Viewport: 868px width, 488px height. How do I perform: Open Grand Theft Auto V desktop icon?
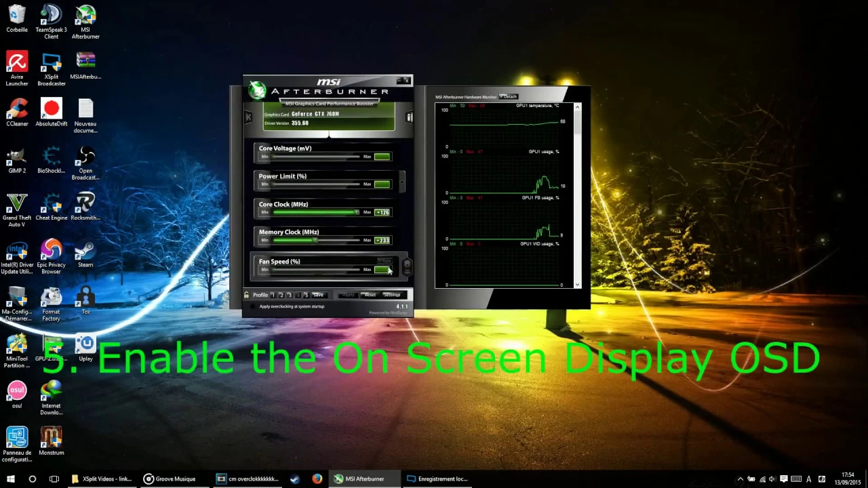(x=17, y=210)
